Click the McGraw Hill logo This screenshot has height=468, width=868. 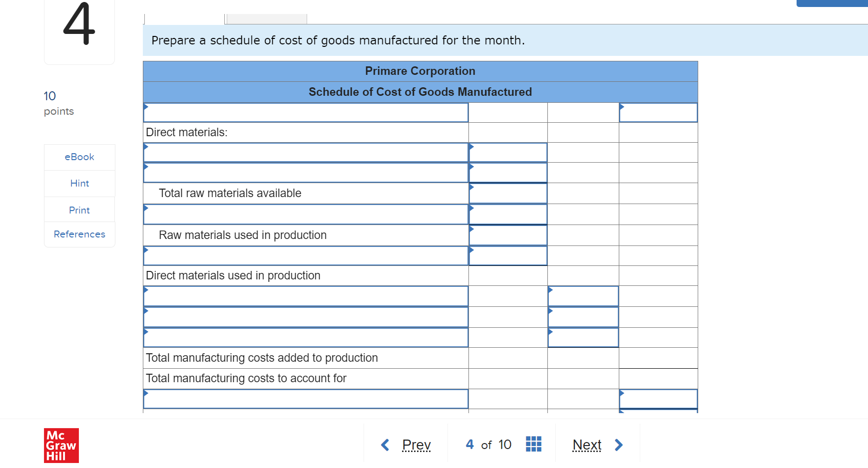(x=61, y=445)
